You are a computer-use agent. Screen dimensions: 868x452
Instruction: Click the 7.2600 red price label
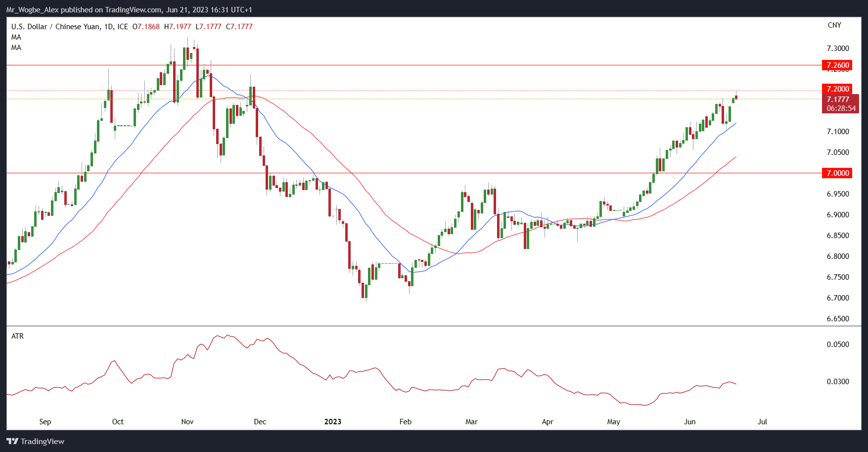point(836,65)
